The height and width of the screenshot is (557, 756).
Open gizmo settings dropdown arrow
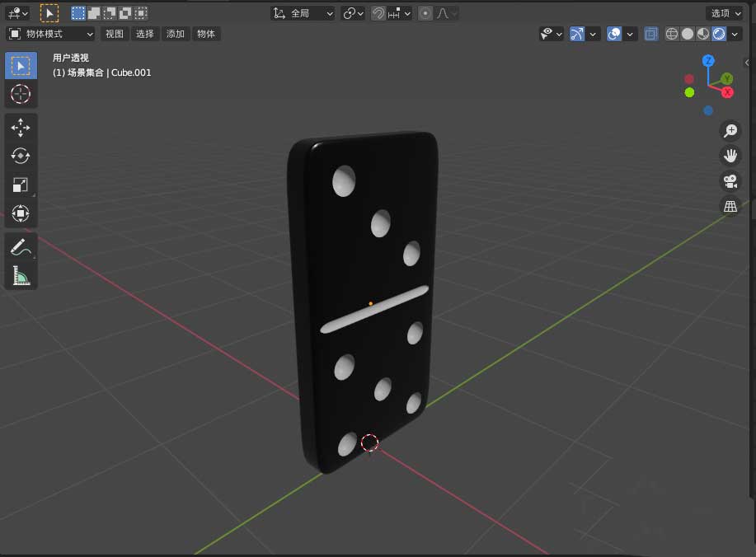[x=593, y=34]
